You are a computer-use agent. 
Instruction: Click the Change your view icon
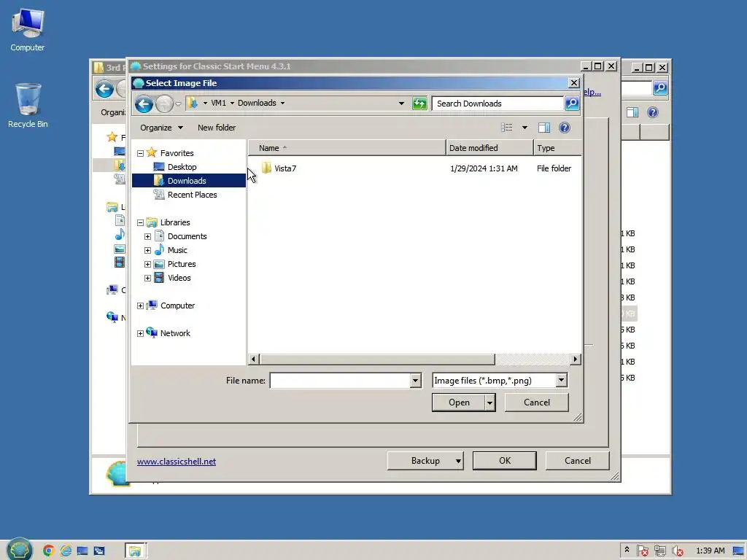click(507, 128)
